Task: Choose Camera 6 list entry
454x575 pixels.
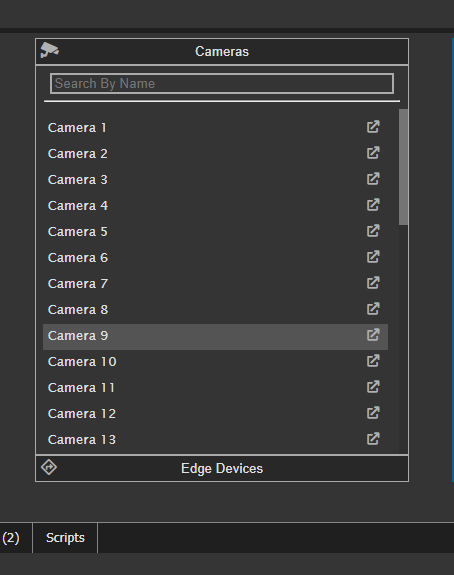Action: [x=215, y=258]
